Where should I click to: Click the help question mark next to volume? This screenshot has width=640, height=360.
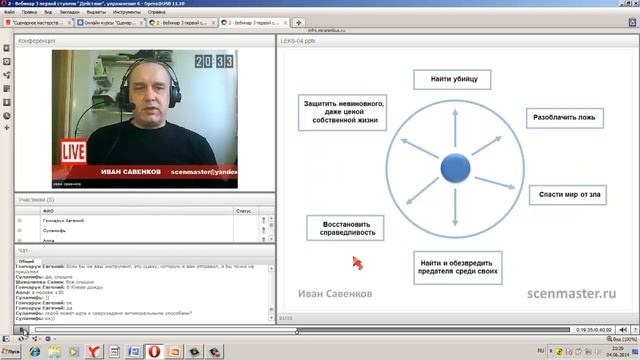[x=635, y=330]
